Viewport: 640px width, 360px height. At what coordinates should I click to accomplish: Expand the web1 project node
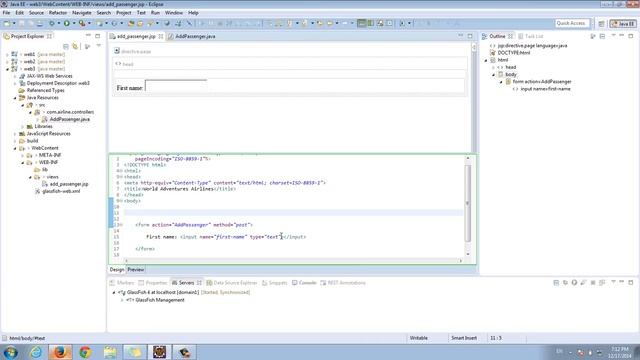pyautogui.click(x=7, y=54)
